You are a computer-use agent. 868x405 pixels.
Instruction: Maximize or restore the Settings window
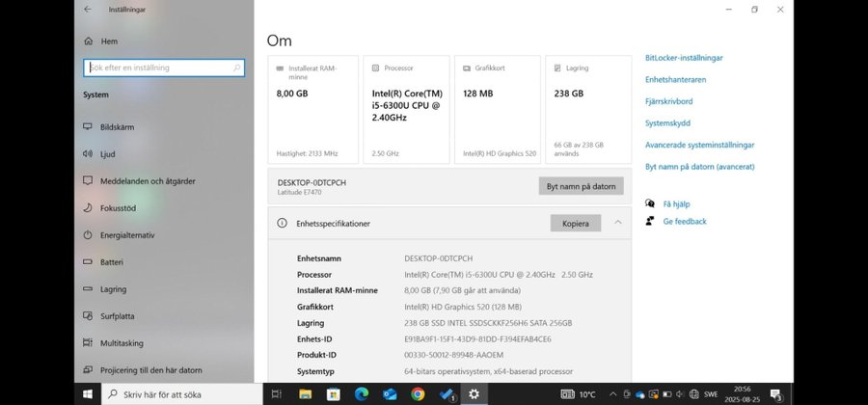tap(754, 10)
